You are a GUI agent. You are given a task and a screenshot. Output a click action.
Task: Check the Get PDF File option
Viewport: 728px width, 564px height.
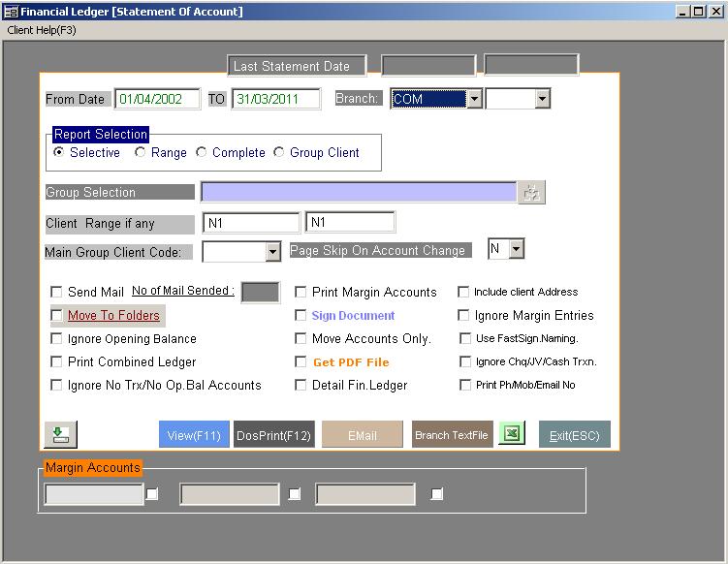[301, 362]
